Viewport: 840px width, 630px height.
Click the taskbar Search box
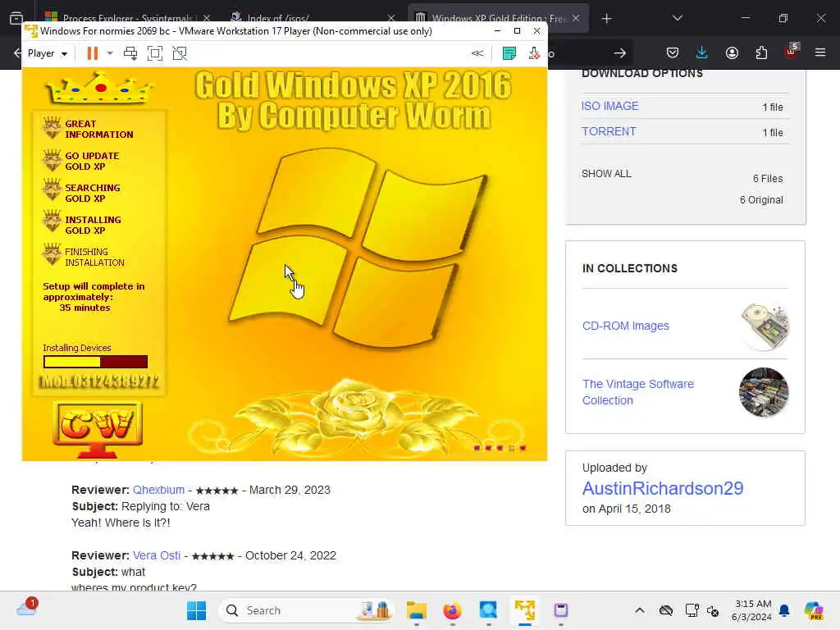pos(307,610)
